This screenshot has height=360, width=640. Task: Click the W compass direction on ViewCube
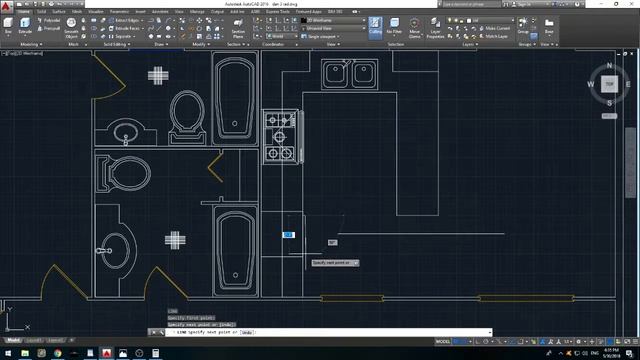(590, 84)
